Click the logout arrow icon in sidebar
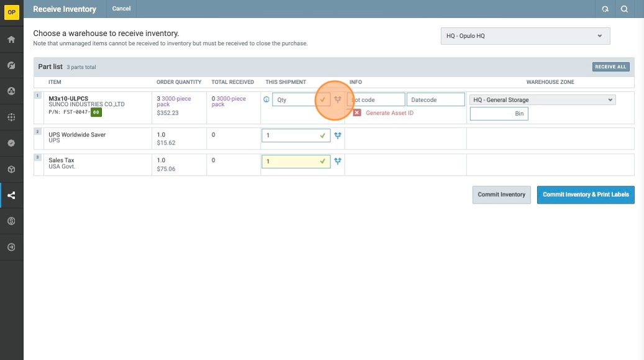Viewport: 644px width, 360px height. coord(11,247)
